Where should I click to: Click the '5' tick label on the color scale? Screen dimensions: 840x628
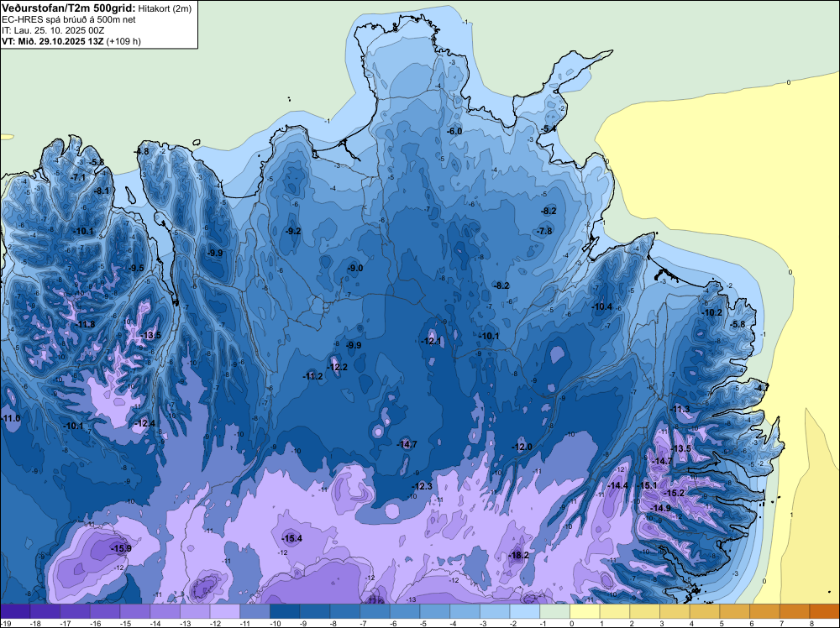(x=722, y=623)
